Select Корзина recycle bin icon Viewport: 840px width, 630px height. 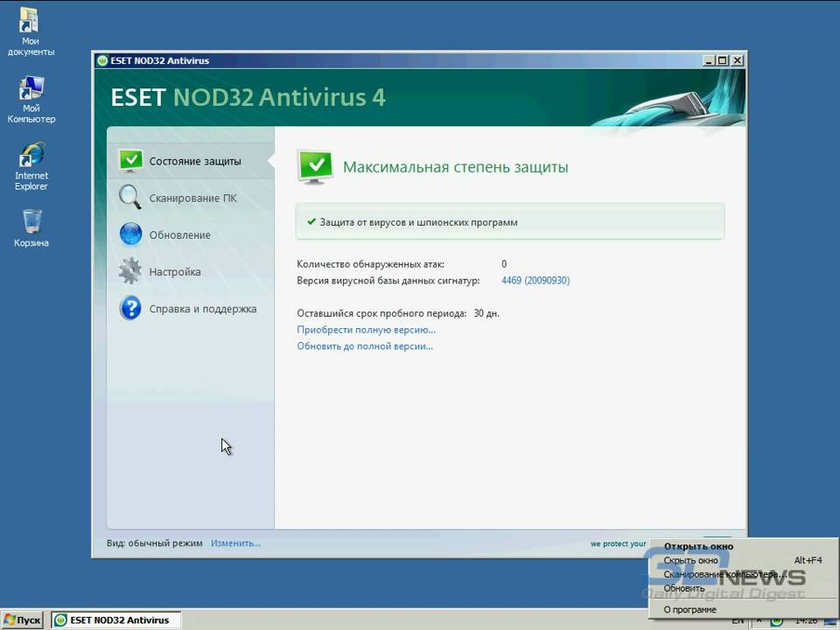point(31,228)
